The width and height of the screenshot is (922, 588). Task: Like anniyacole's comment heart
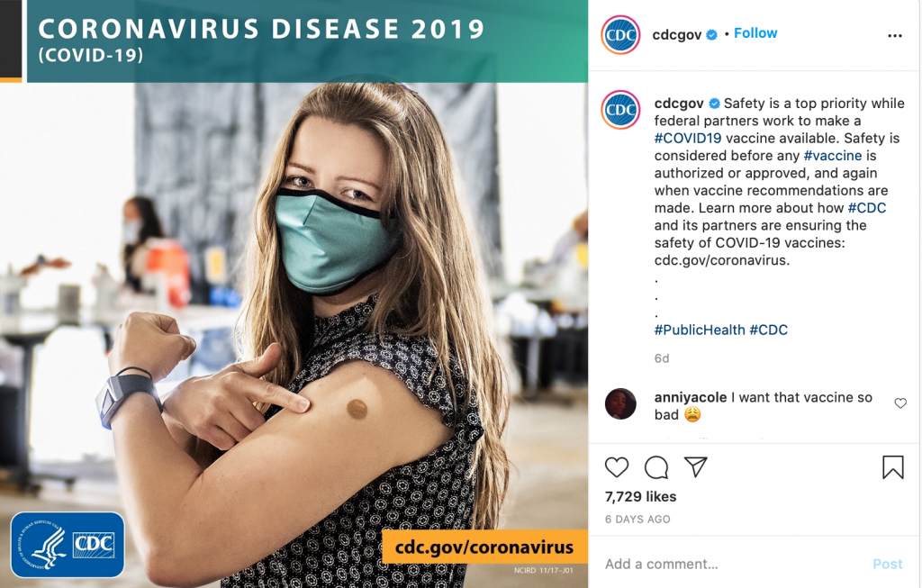[x=900, y=403]
